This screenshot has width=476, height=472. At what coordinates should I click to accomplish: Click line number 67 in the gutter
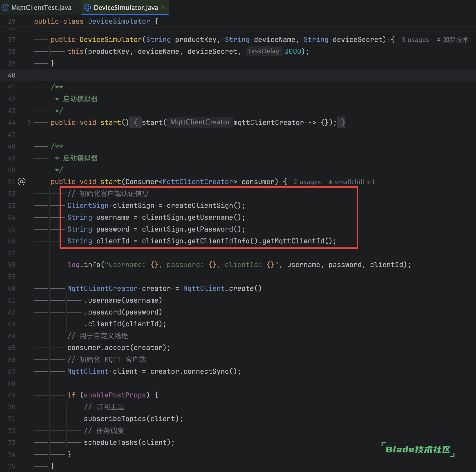(x=12, y=371)
